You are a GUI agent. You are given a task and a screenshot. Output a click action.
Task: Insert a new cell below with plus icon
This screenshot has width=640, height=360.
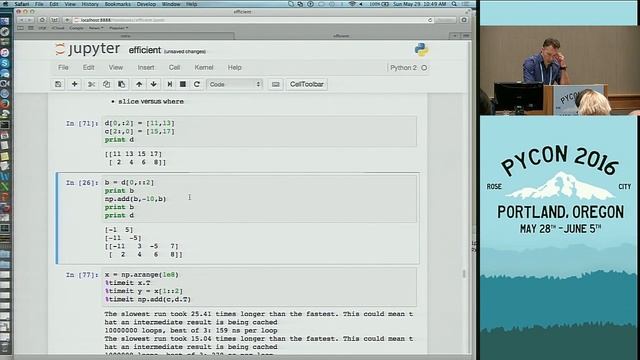(x=74, y=84)
